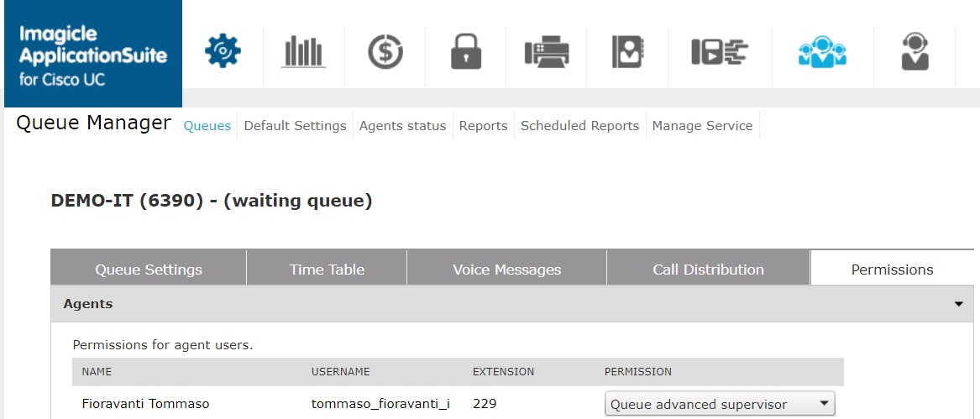Viewport: 980px width, 419px height.
Task: Collapse the Agents section arrow
Action: pos(958,305)
